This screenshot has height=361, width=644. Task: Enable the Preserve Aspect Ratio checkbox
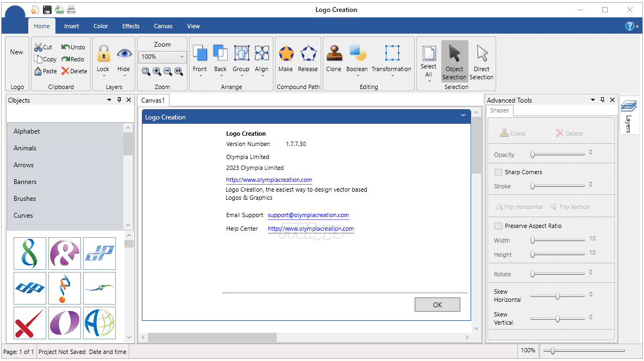coord(498,226)
